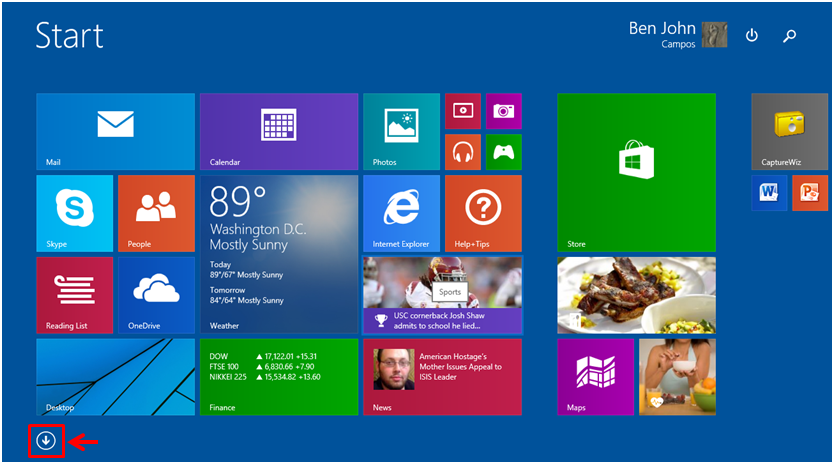This screenshot has height=463, width=833.
Task: Click the FTSE 100 row in Finance
Action: [x=261, y=366]
